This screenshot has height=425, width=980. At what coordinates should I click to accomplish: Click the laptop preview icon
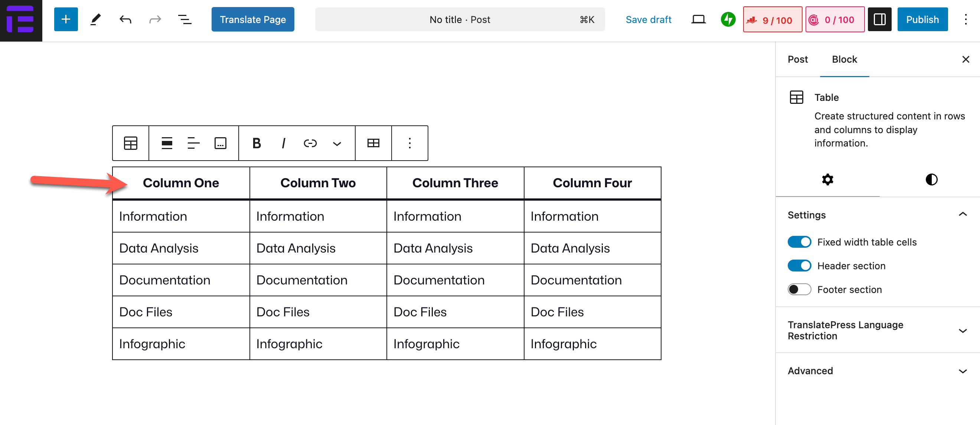(x=698, y=19)
